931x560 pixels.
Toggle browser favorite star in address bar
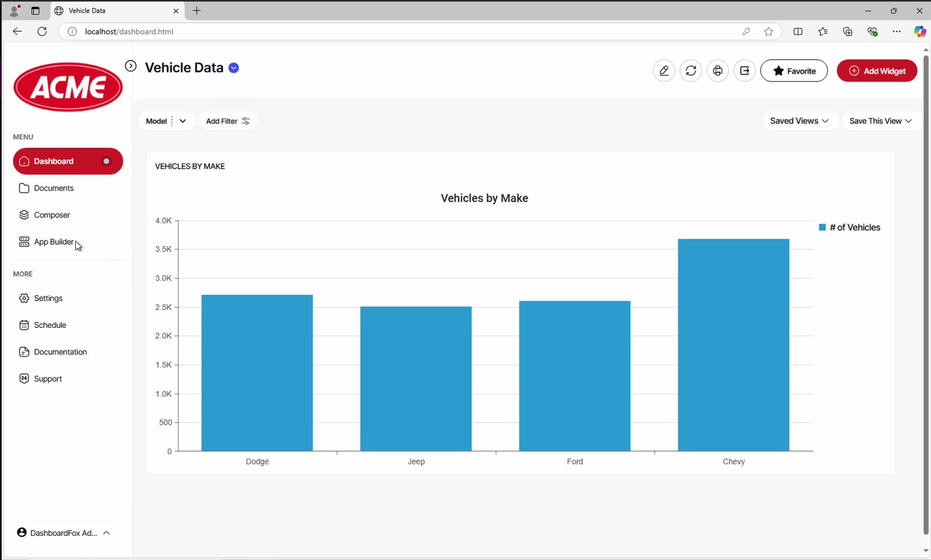768,32
